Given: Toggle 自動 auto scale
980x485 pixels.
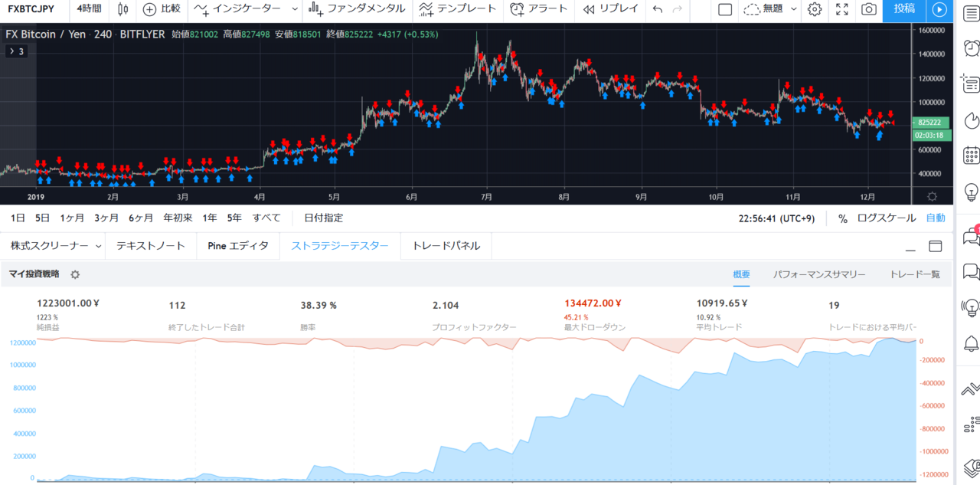Looking at the screenshot, I should pyautogui.click(x=936, y=218).
